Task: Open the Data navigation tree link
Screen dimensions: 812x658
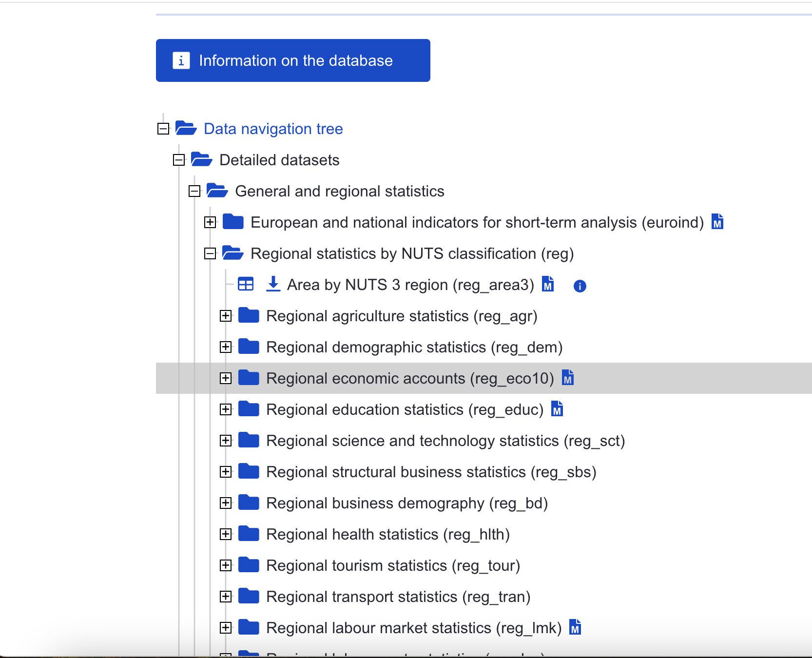Action: pos(273,129)
